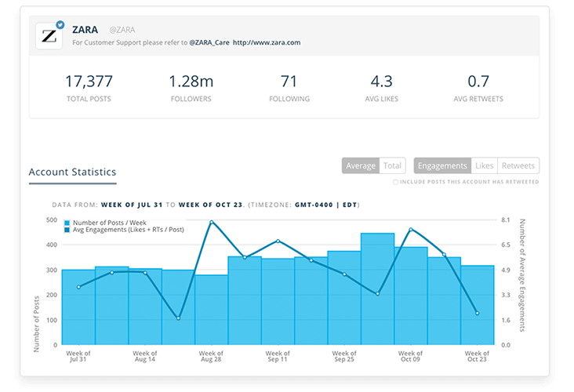Click the FOLLOWERS label
574x392 pixels.
coord(191,99)
